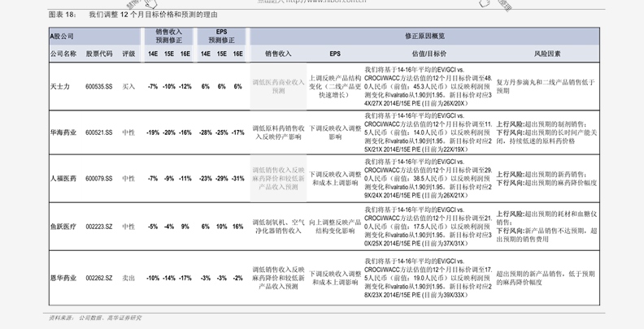This screenshot has width=644, height=329.
Task: Click the 股票代码 column header
Action: click(98, 54)
